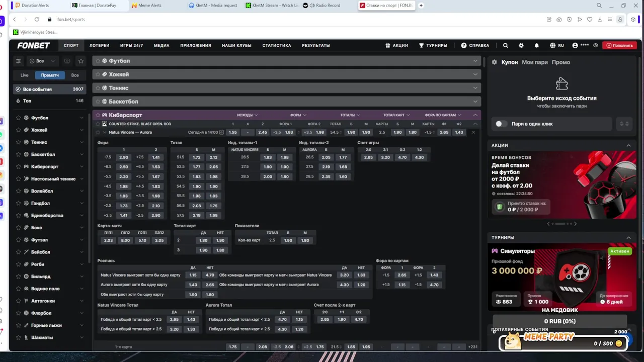Click the Пополнить deposit button

pyautogui.click(x=619, y=45)
